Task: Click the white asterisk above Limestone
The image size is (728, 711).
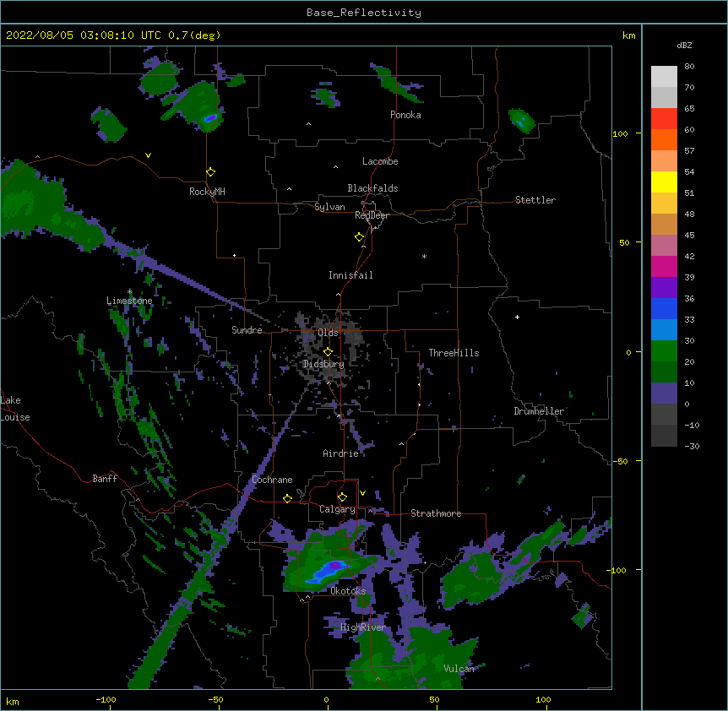Action: [x=129, y=292]
